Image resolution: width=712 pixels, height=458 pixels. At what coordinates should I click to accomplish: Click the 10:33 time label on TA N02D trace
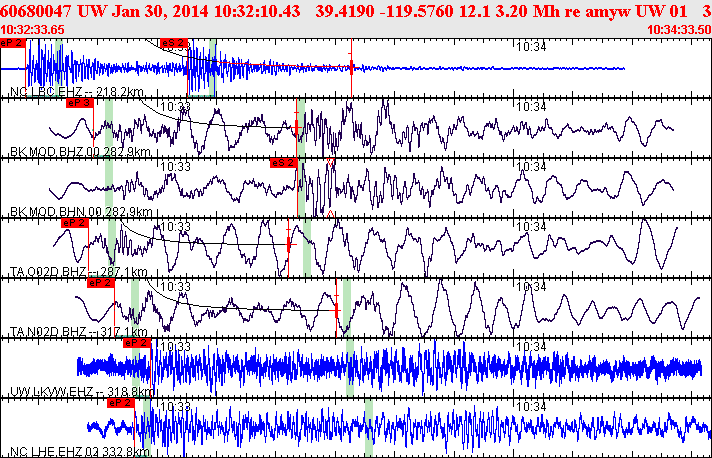click(176, 286)
